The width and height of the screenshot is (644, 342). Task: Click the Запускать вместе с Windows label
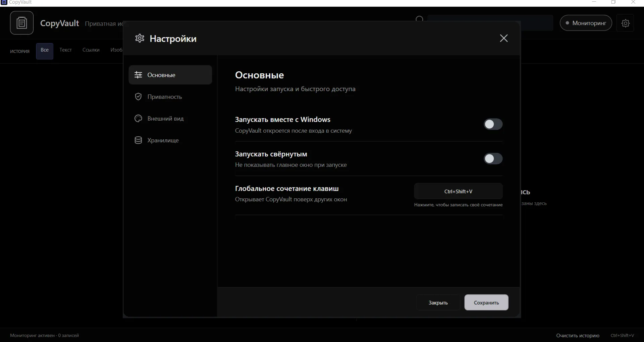point(282,120)
